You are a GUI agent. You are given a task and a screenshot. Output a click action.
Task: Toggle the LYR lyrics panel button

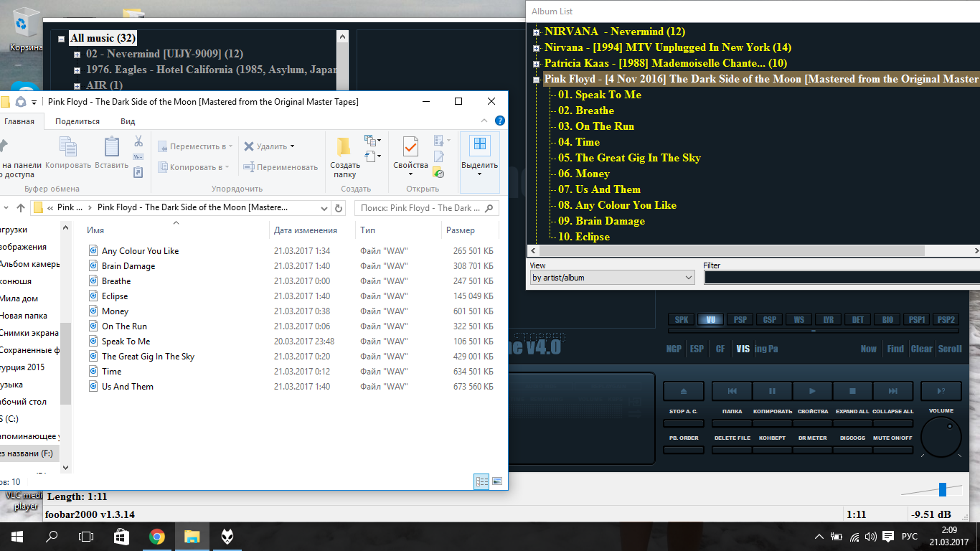(828, 319)
